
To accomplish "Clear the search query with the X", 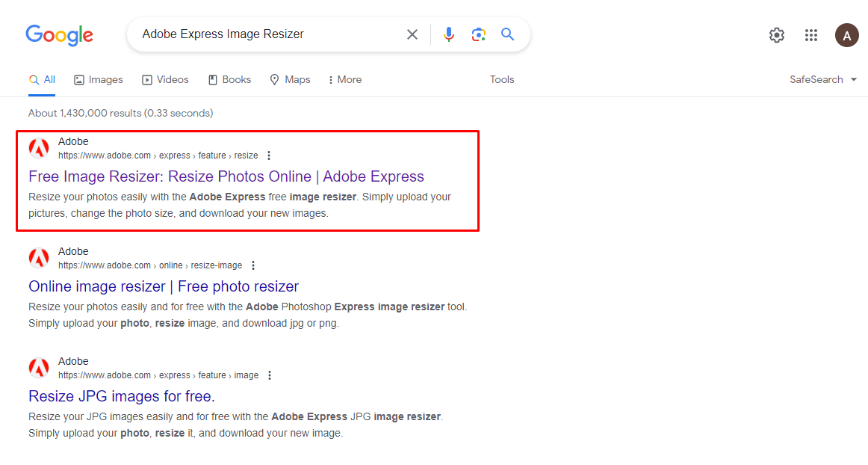I will (x=412, y=34).
